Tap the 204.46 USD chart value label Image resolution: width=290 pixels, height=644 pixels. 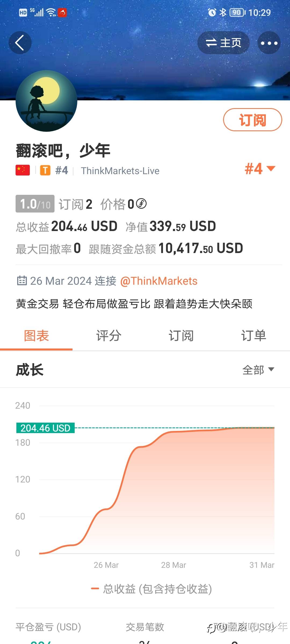tap(45, 428)
